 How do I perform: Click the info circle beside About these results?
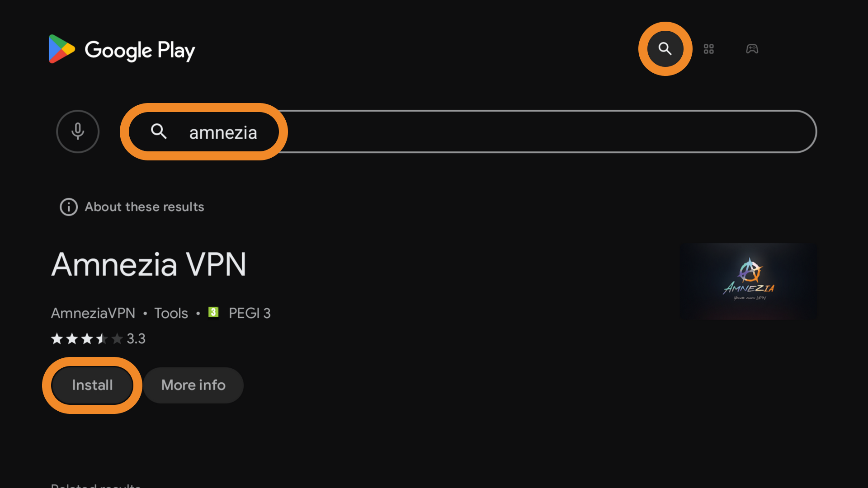tap(69, 207)
